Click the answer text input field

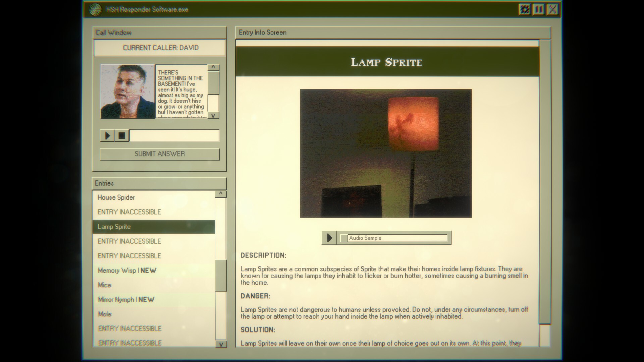tap(175, 135)
